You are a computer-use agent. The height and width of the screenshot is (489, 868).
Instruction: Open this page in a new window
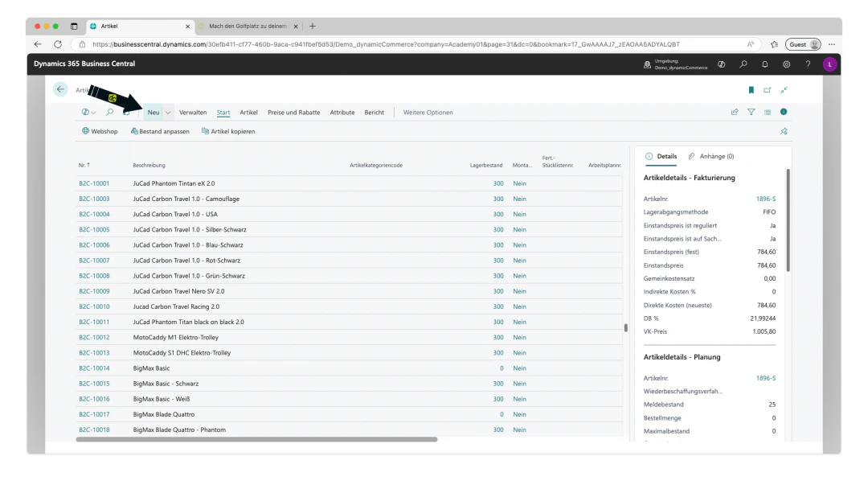point(768,90)
